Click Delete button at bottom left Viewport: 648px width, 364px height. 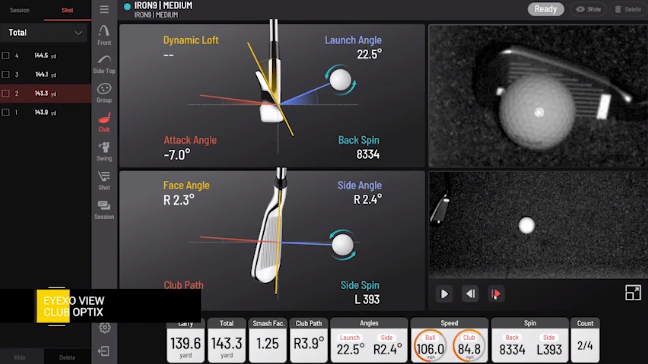67,357
